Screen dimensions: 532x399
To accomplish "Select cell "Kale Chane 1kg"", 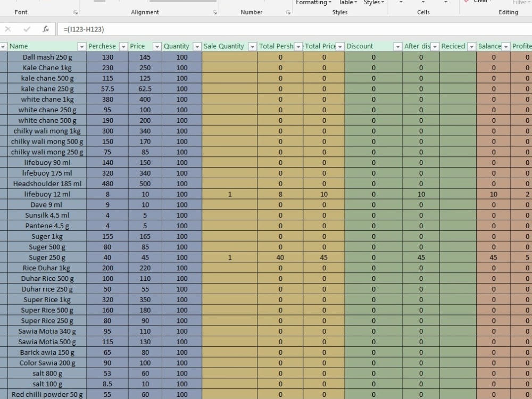I will click(47, 68).
